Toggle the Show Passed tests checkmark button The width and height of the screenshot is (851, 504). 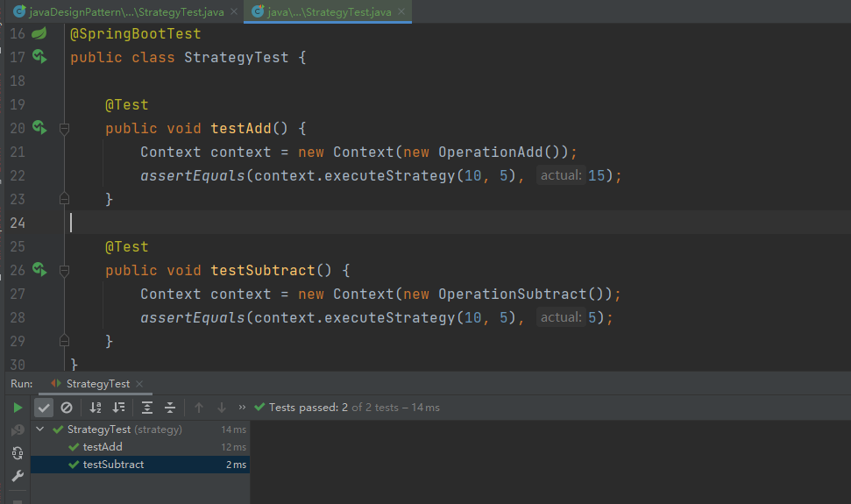click(44, 408)
